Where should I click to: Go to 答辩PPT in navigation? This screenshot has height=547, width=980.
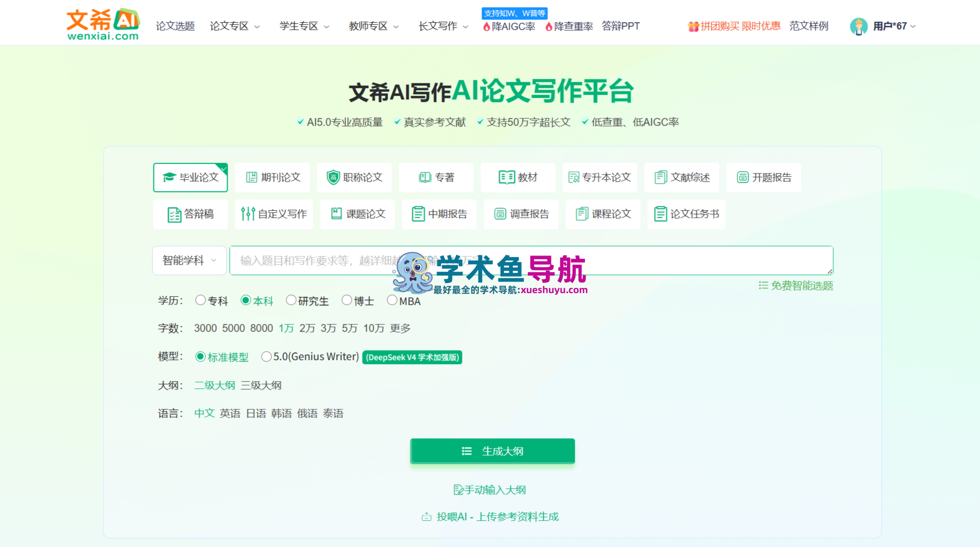click(621, 26)
